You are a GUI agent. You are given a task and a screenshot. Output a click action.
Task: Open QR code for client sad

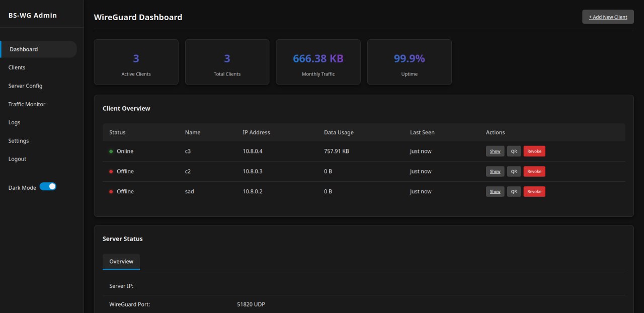(x=514, y=191)
